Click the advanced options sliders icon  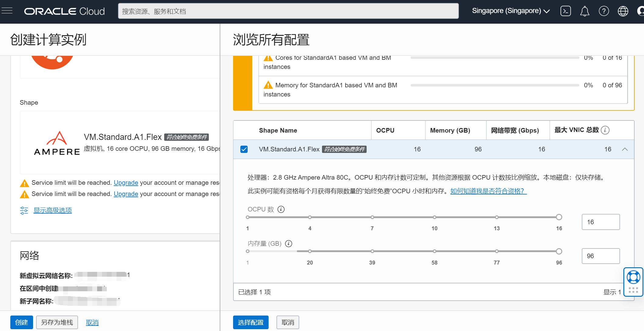pos(24,210)
